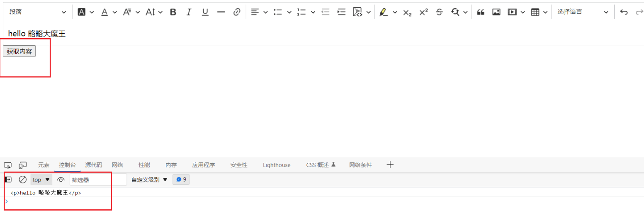Toggle strikethrough formatting
This screenshot has height=221, width=644.
439,12
